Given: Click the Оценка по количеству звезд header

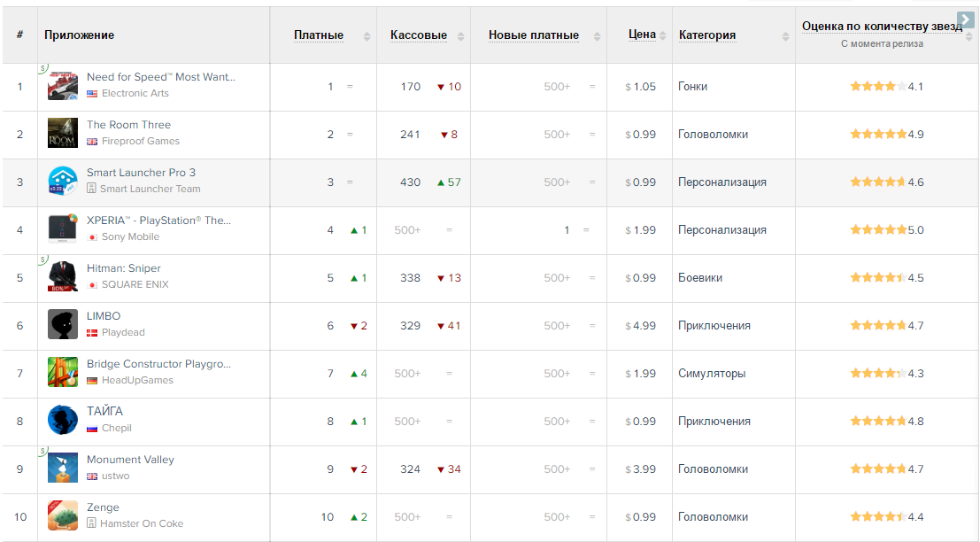Looking at the screenshot, I should point(881,27).
